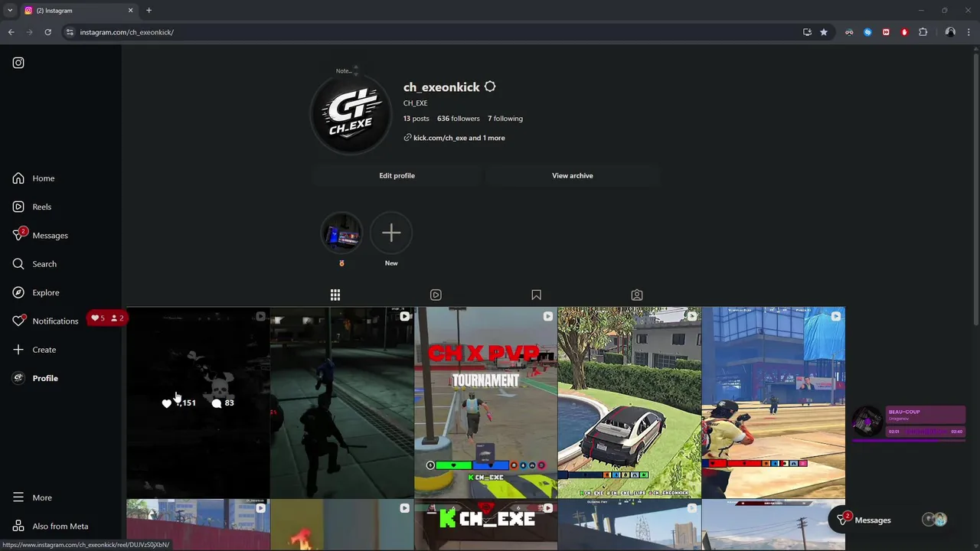
Task: Open the Note bubble above avatar
Action: pyautogui.click(x=346, y=71)
